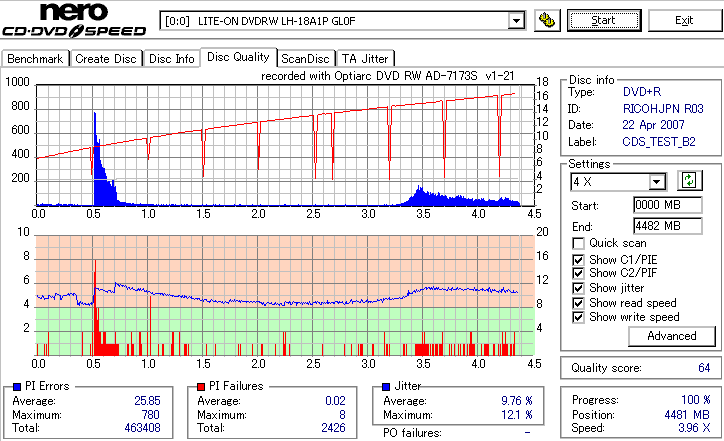Disable Show jitter checkbox
Image resolution: width=724 pixels, height=441 pixels.
pyautogui.click(x=578, y=288)
